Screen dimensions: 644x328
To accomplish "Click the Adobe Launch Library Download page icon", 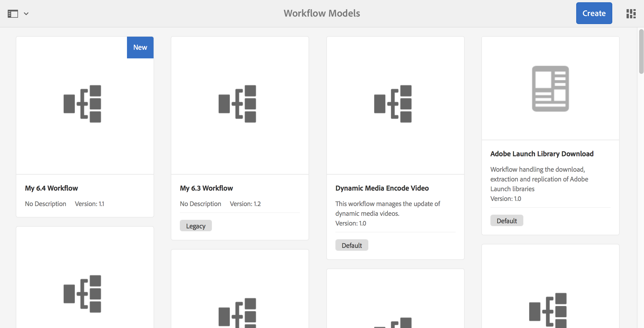I will 550,89.
